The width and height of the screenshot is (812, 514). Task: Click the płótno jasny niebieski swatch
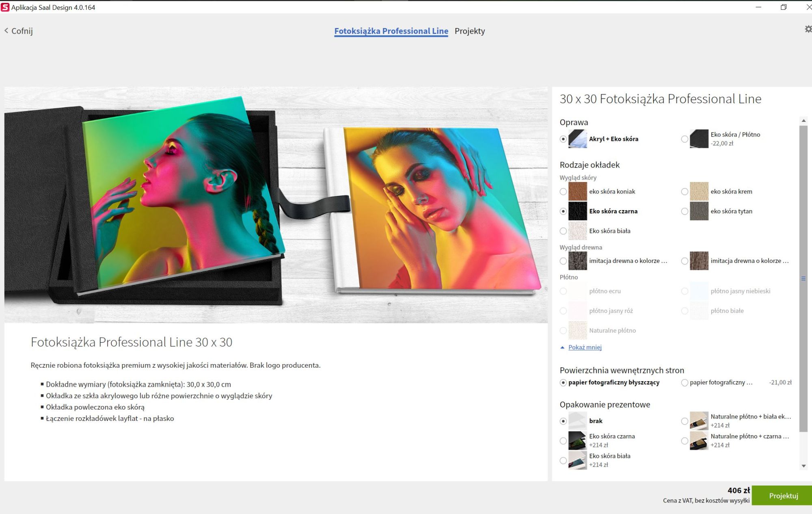pyautogui.click(x=699, y=291)
